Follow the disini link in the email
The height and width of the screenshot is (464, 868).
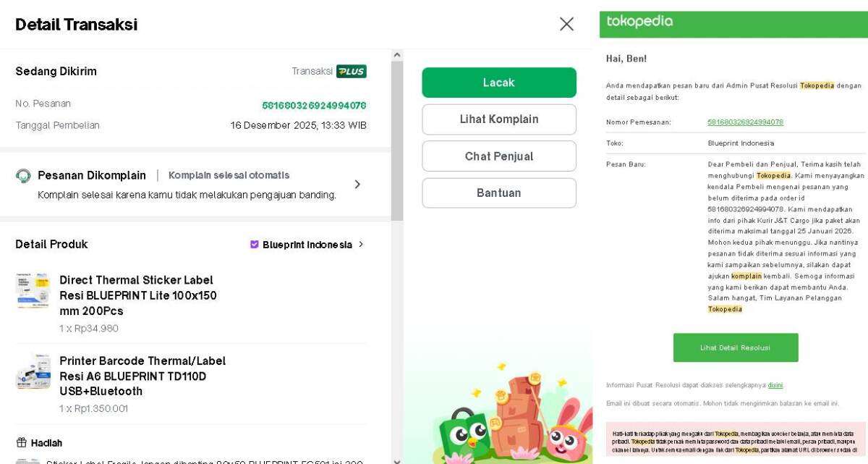click(775, 385)
